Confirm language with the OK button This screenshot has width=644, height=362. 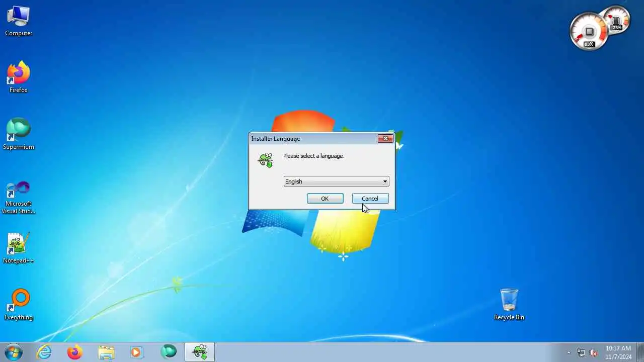[x=325, y=199]
